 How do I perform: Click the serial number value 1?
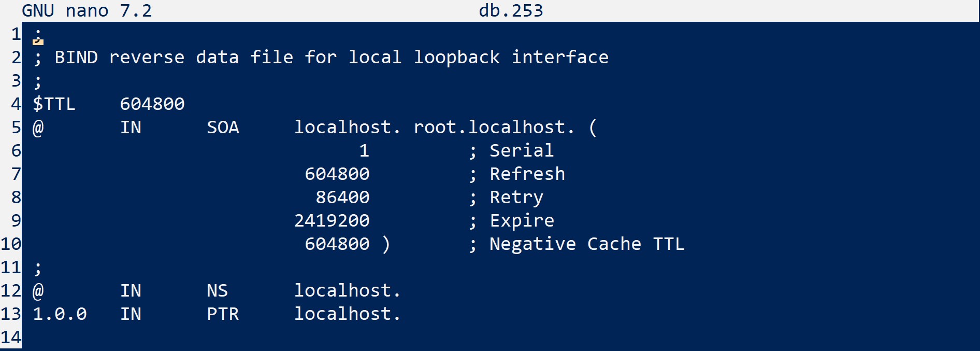(364, 151)
